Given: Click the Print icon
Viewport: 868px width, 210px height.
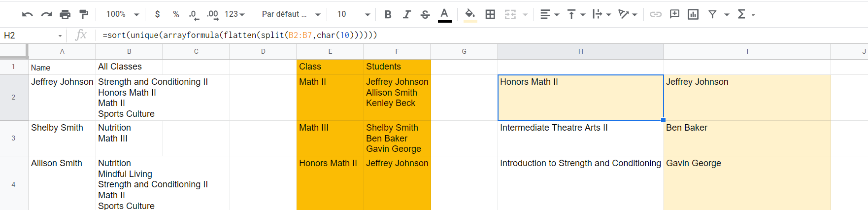Looking at the screenshot, I should click(65, 14).
